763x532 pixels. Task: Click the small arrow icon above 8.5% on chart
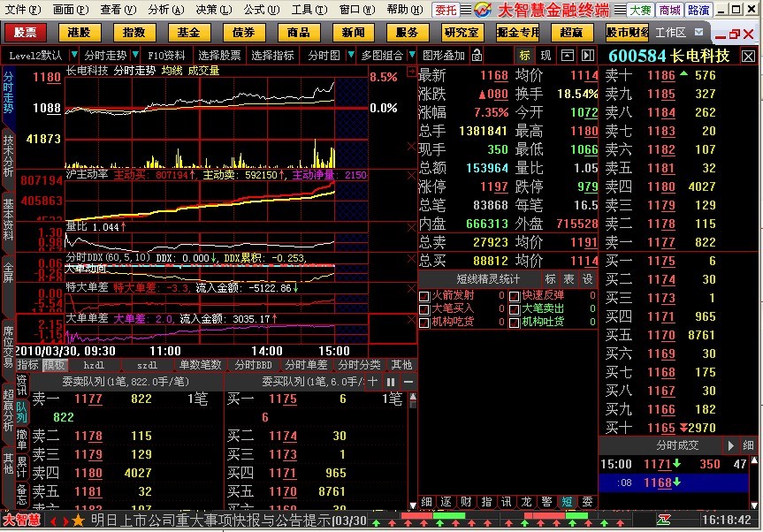click(411, 72)
